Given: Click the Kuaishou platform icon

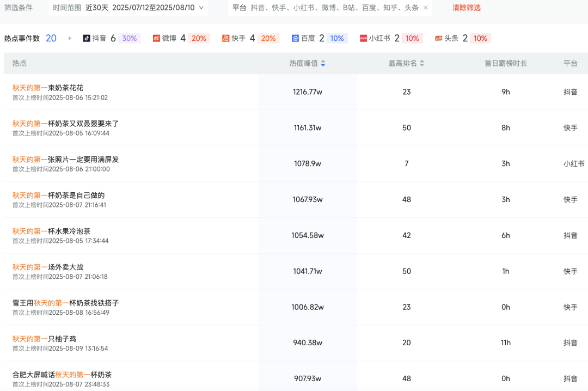Looking at the screenshot, I should [225, 38].
